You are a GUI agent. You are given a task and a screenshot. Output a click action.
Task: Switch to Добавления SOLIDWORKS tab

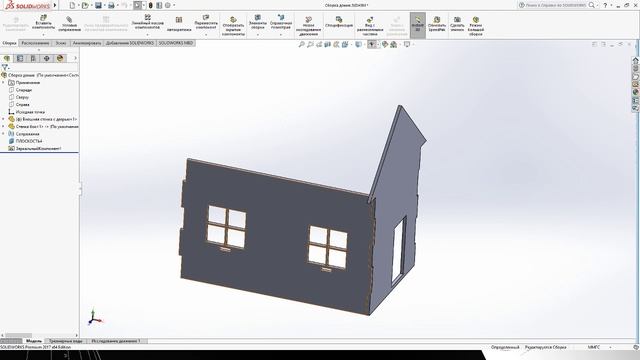[129, 43]
